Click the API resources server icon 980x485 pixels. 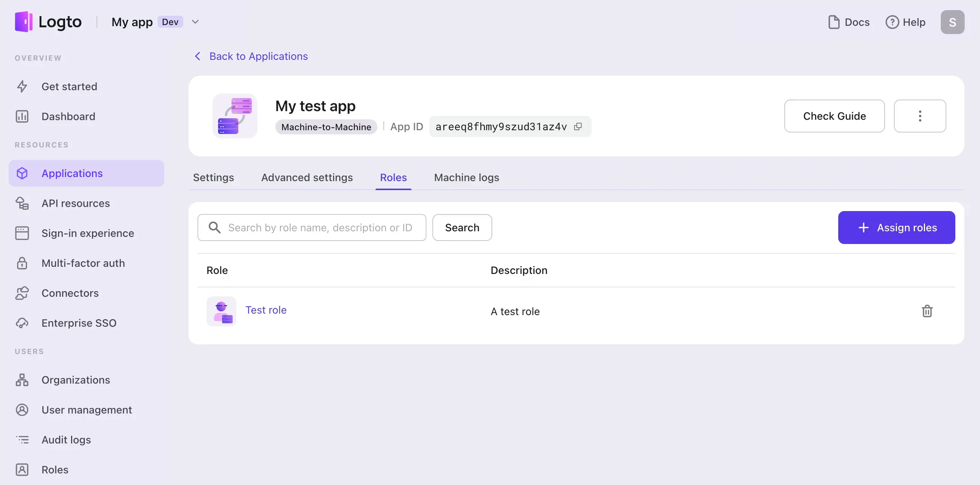click(x=22, y=203)
